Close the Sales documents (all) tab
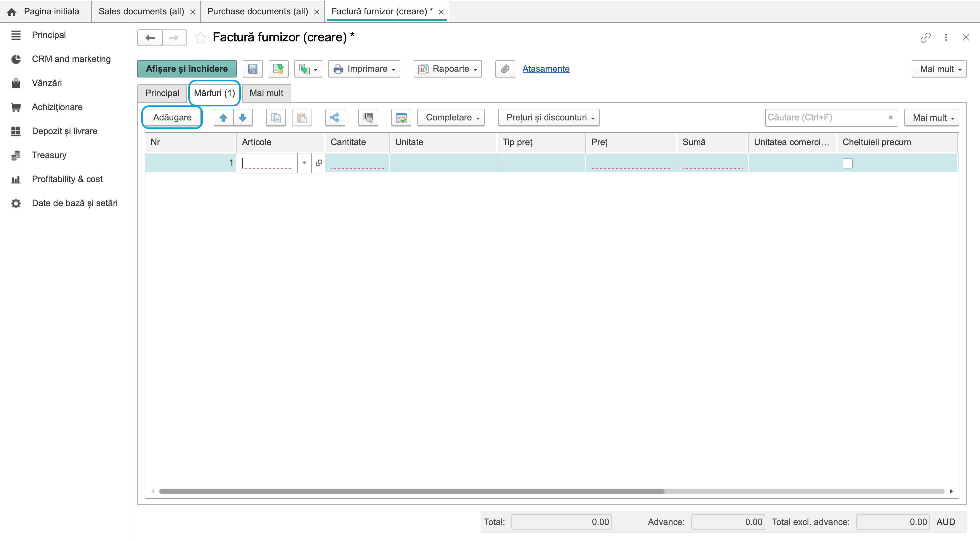Screen dimensions: 980x541 click(193, 12)
